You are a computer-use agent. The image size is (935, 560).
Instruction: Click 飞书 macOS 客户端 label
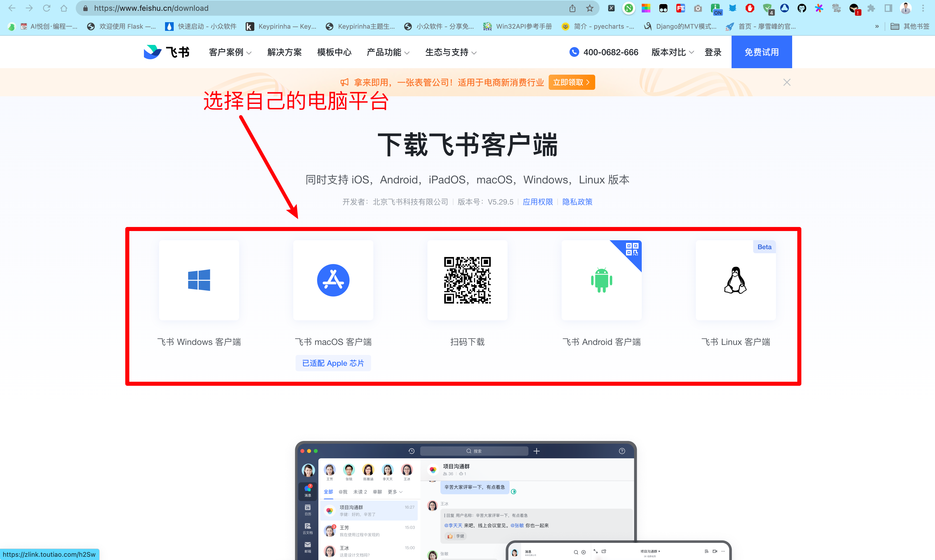pos(333,342)
